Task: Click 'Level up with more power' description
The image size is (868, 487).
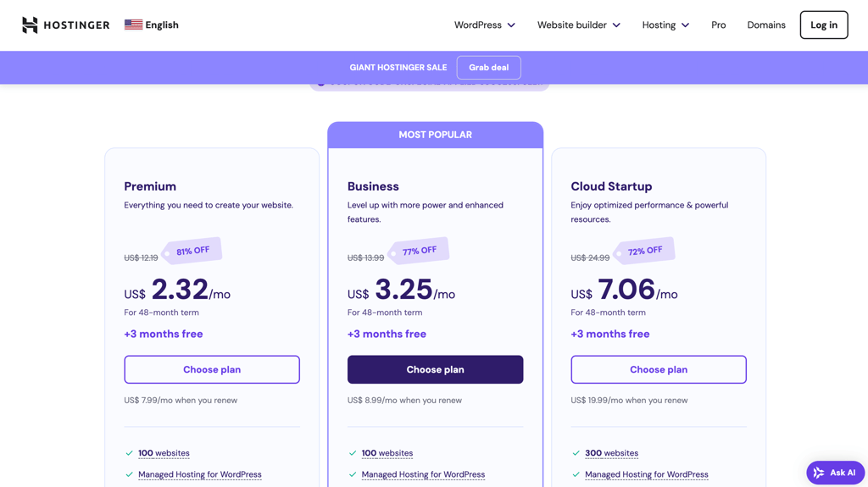Action: [x=426, y=212]
